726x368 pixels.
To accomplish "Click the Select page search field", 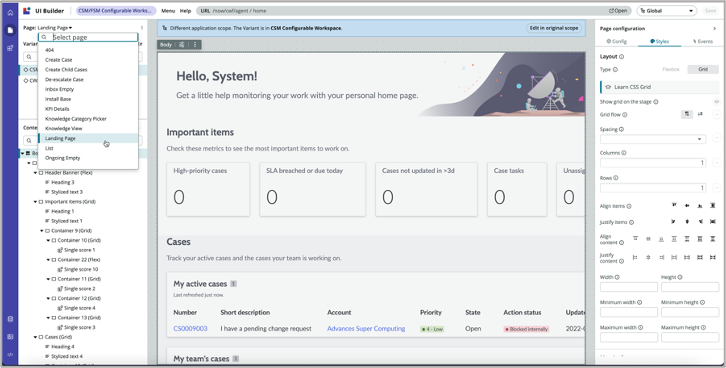I will pyautogui.click(x=88, y=37).
